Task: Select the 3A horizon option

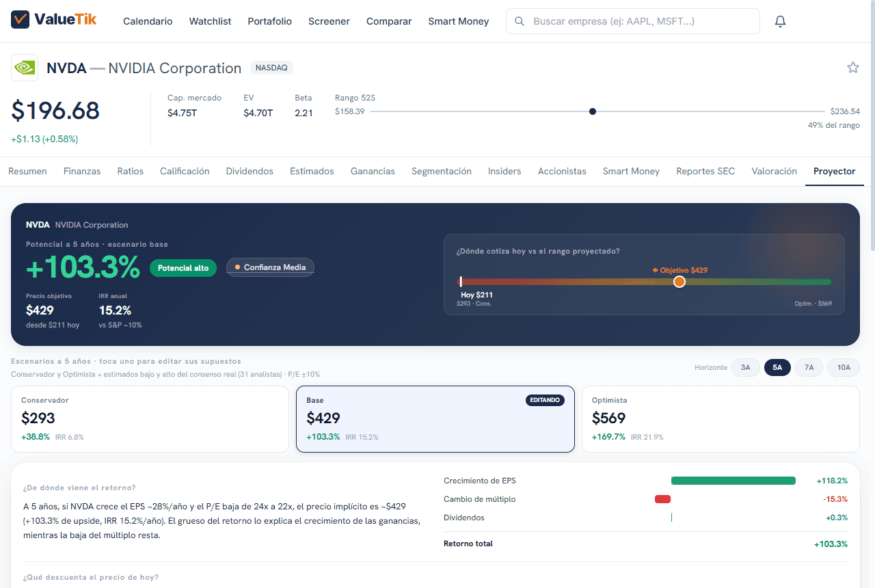Action: pos(745,367)
